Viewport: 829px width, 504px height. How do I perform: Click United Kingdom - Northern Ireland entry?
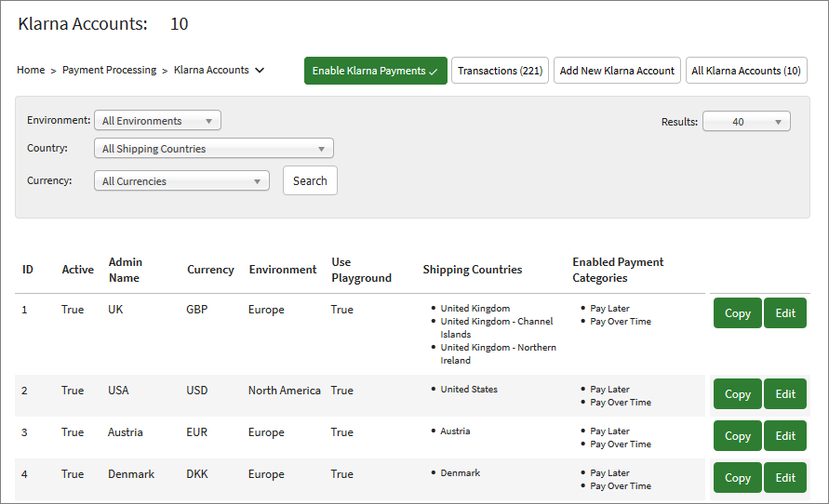[x=498, y=353]
